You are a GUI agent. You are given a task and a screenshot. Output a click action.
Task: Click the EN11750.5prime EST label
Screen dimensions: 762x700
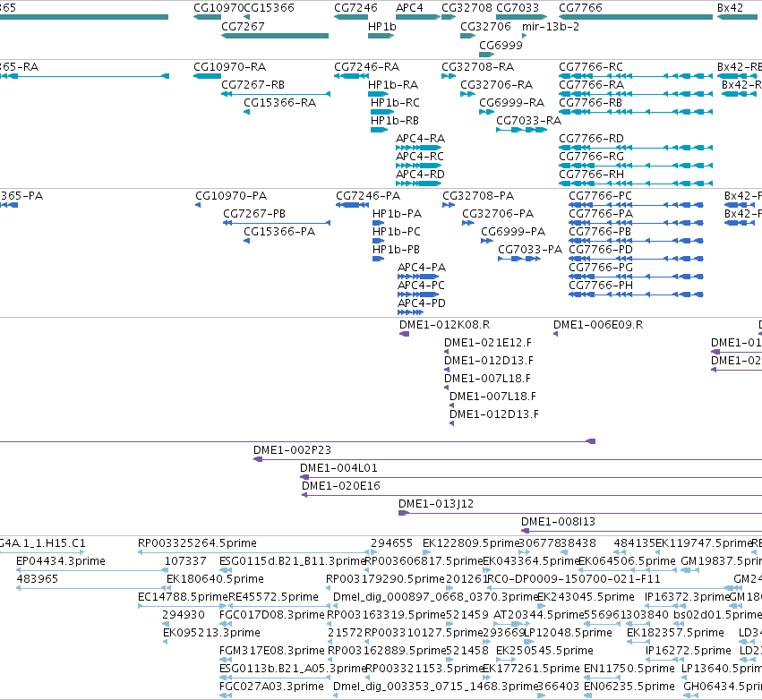(629, 669)
